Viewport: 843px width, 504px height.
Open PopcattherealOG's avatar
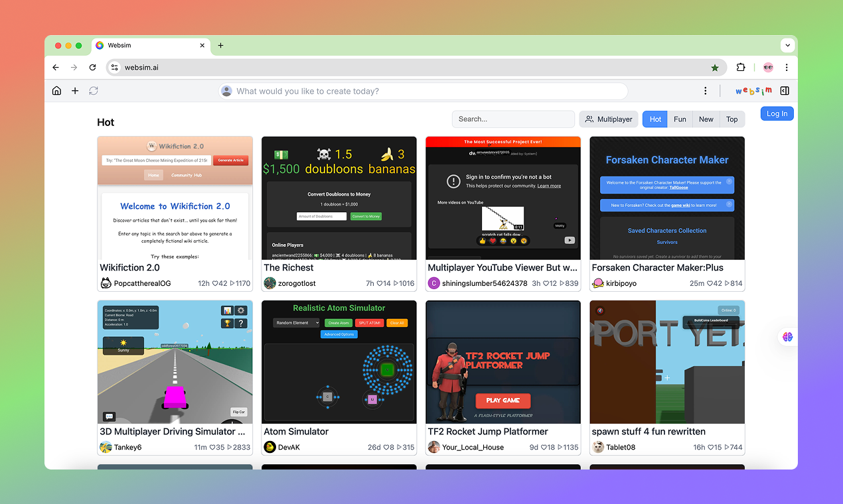click(x=106, y=283)
